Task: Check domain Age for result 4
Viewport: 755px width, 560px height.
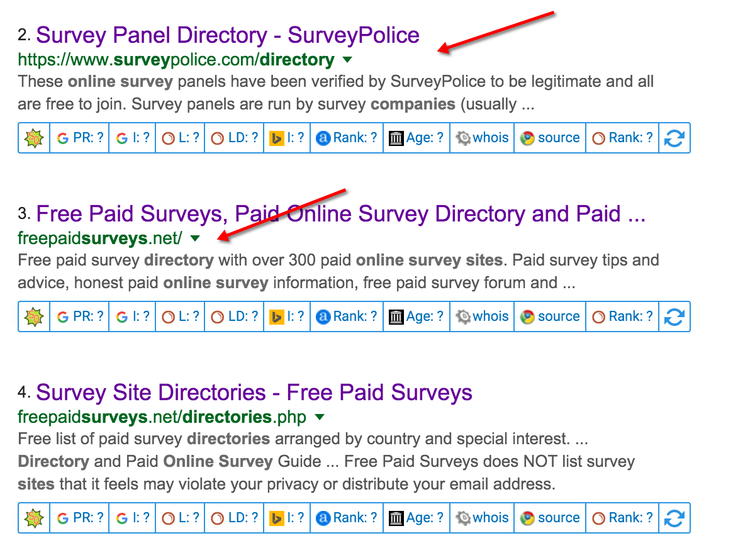Action: [x=416, y=518]
